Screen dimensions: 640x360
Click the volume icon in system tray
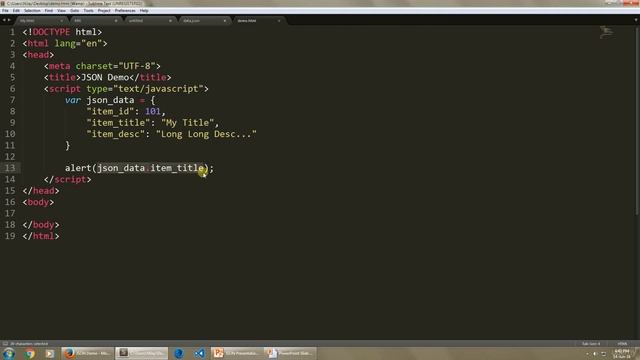pos(595,354)
